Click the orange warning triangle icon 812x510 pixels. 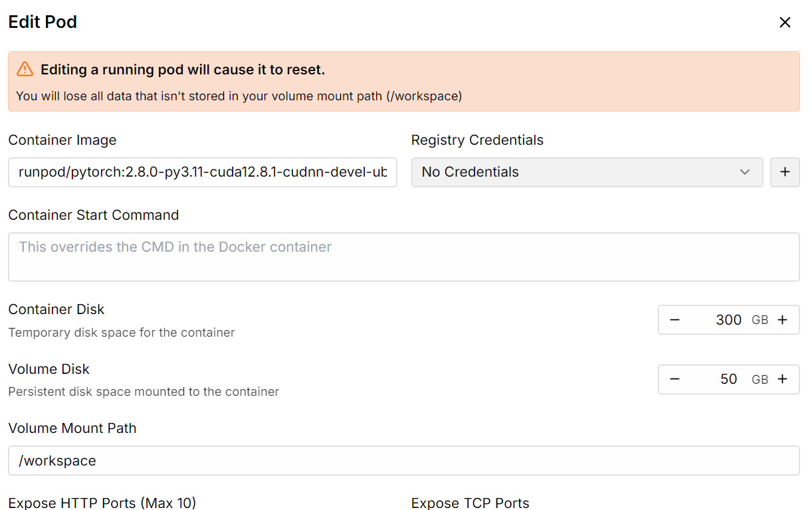25,69
